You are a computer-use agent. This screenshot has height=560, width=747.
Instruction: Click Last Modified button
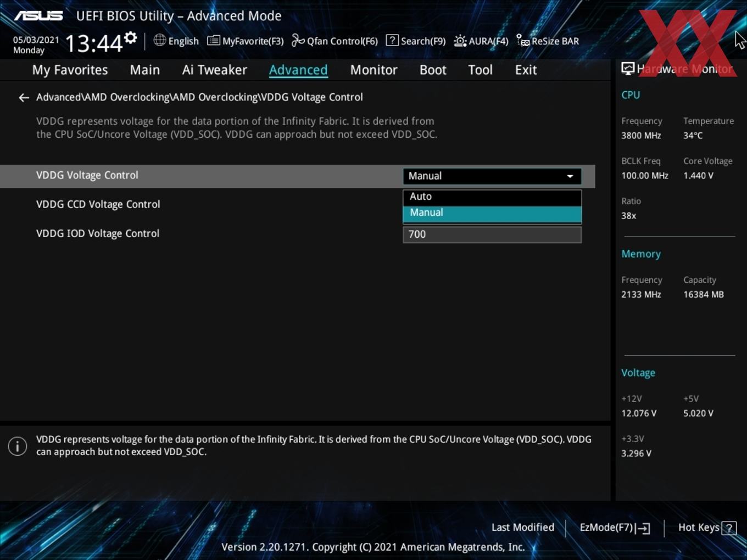[523, 528]
